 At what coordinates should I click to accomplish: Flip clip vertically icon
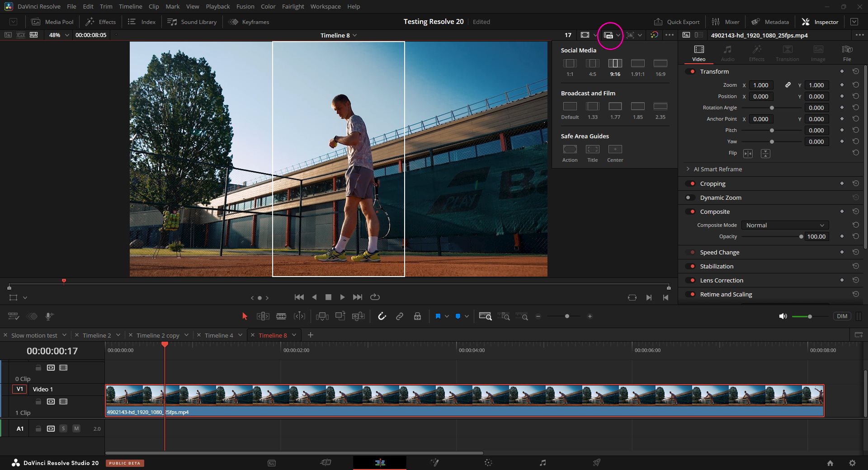[x=765, y=154]
